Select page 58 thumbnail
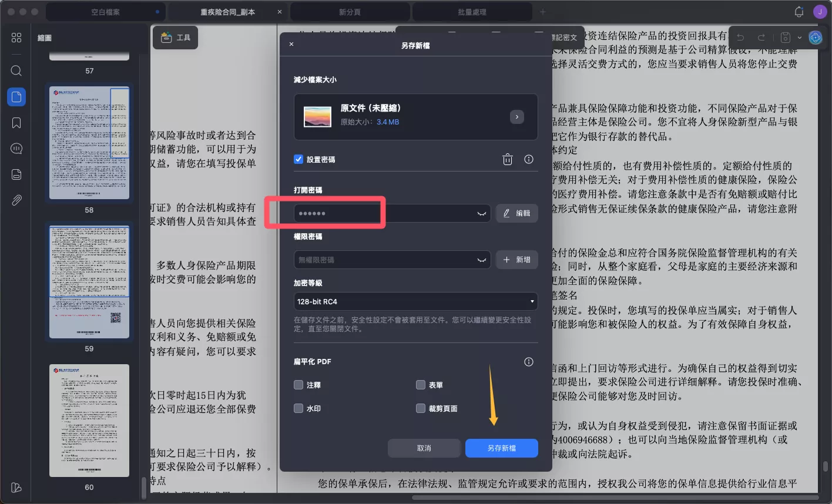The width and height of the screenshot is (832, 504). point(89,143)
